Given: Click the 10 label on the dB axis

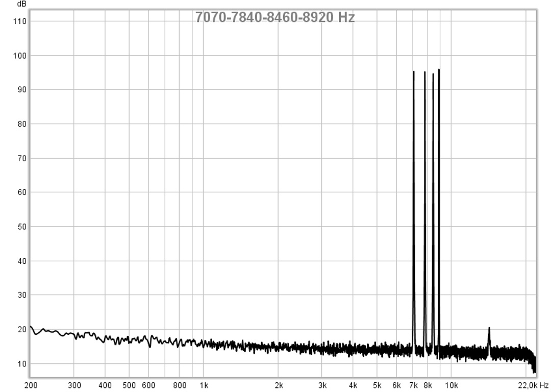Looking at the screenshot, I should 22,364.
